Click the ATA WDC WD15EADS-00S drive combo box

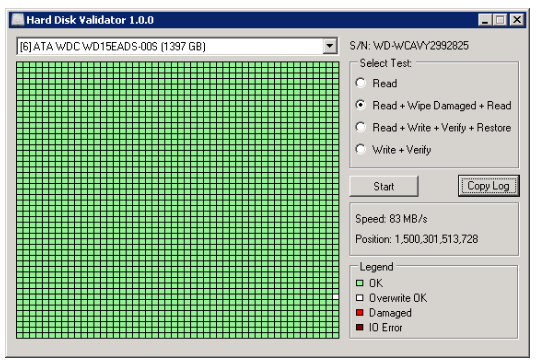[x=177, y=46]
